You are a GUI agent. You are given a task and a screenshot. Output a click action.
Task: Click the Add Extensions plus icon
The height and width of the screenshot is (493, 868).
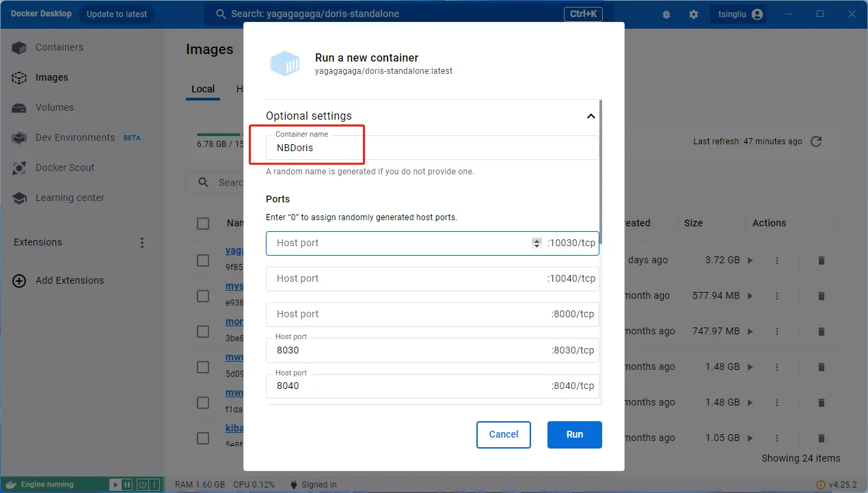[19, 281]
